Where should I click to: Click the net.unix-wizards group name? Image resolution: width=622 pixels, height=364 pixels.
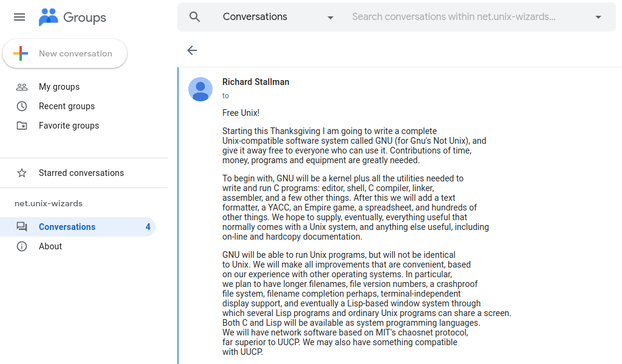(x=49, y=203)
